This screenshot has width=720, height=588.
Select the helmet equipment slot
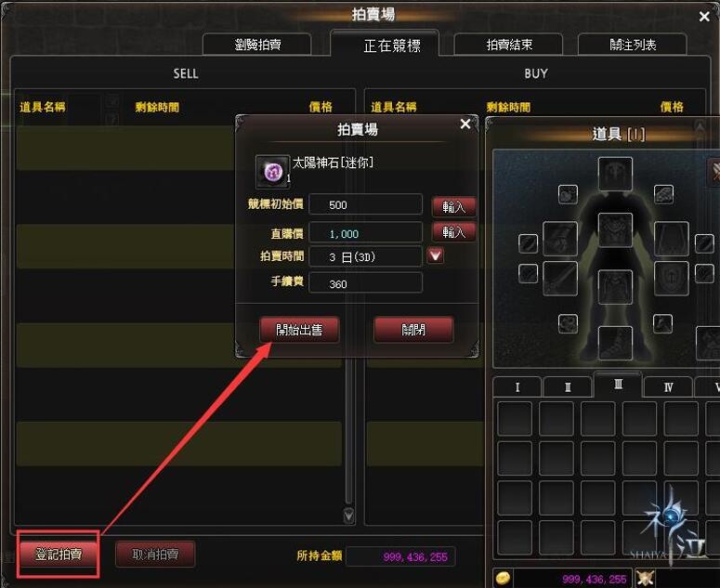pos(615,174)
